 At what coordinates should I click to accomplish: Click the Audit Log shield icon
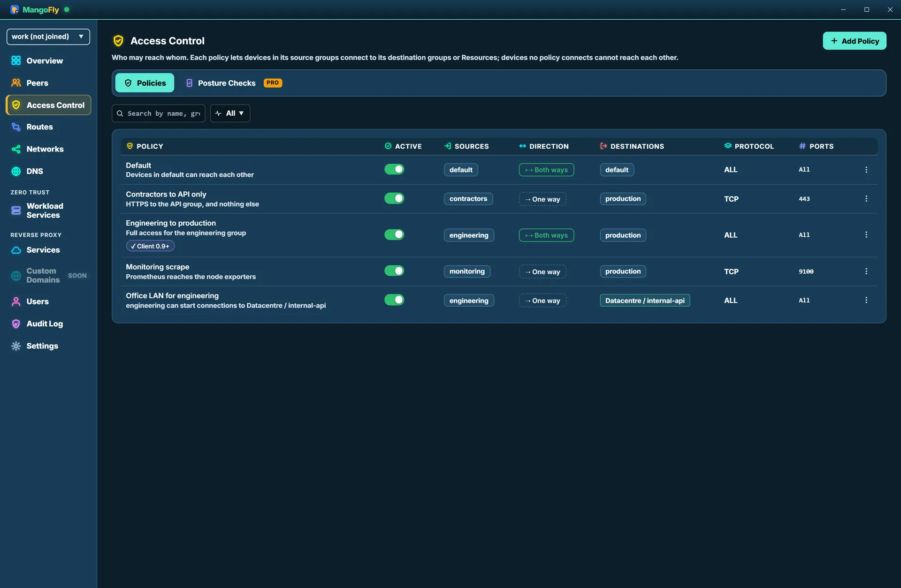point(16,324)
